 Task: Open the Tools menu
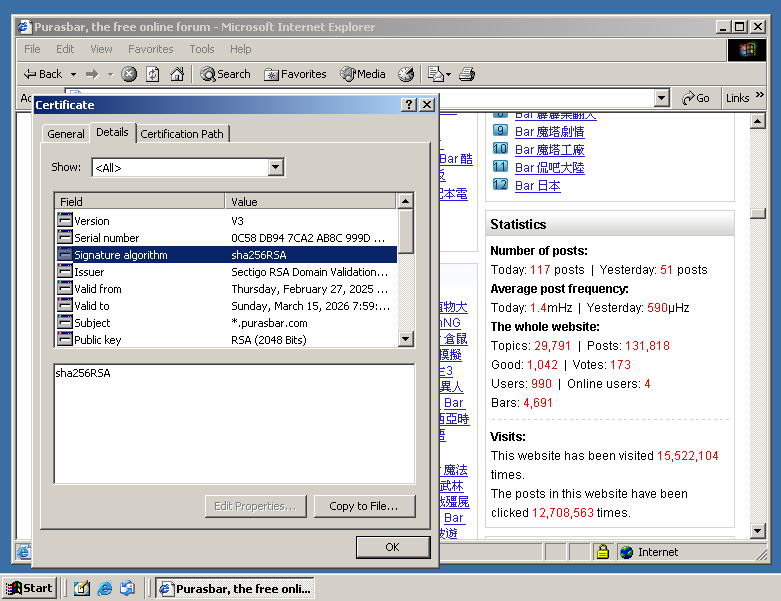(x=202, y=49)
